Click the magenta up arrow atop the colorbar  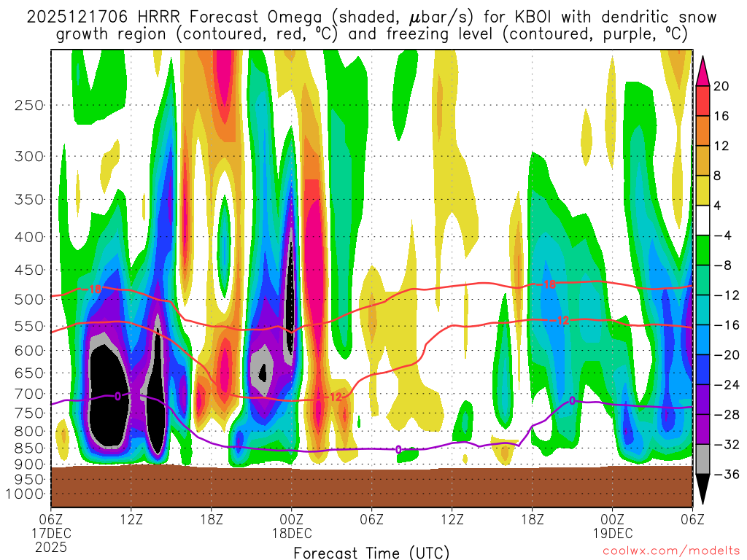(x=703, y=71)
